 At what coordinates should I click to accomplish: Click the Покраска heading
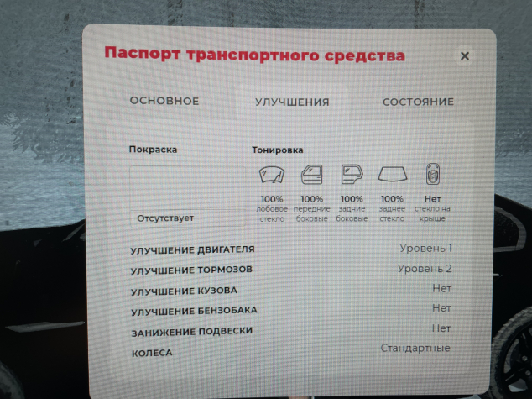[x=153, y=150]
